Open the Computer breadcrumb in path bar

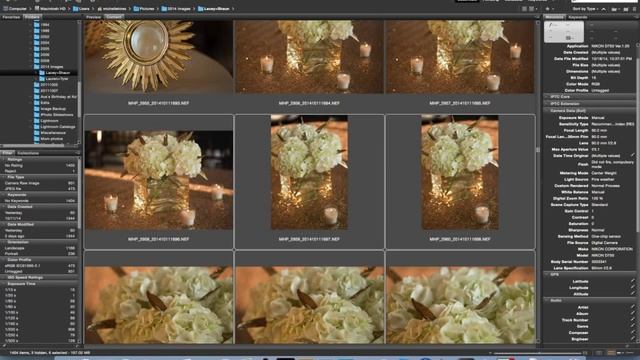tap(14, 8)
